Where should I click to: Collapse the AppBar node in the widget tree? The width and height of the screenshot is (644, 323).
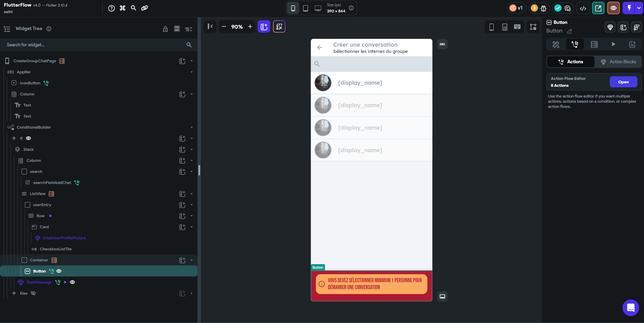pos(192,72)
